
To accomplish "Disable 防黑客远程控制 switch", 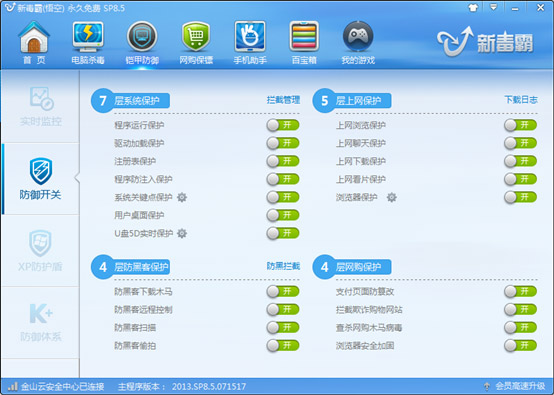I will 283,309.
